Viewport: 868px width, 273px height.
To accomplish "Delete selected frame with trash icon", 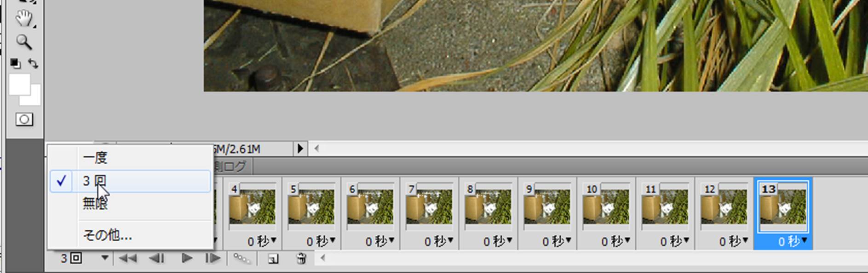I will coord(301,259).
